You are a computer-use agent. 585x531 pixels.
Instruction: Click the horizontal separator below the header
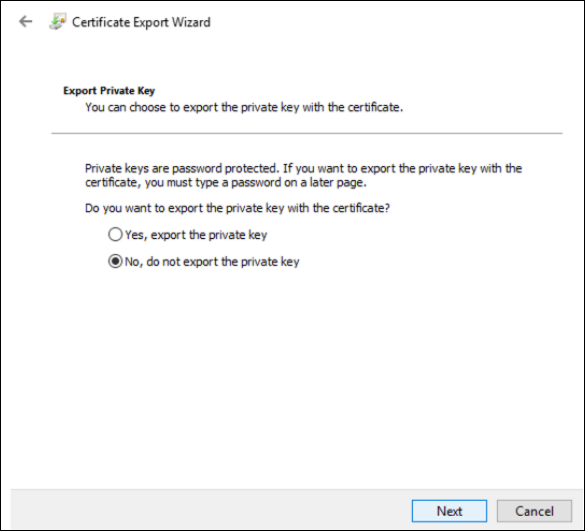click(307, 133)
